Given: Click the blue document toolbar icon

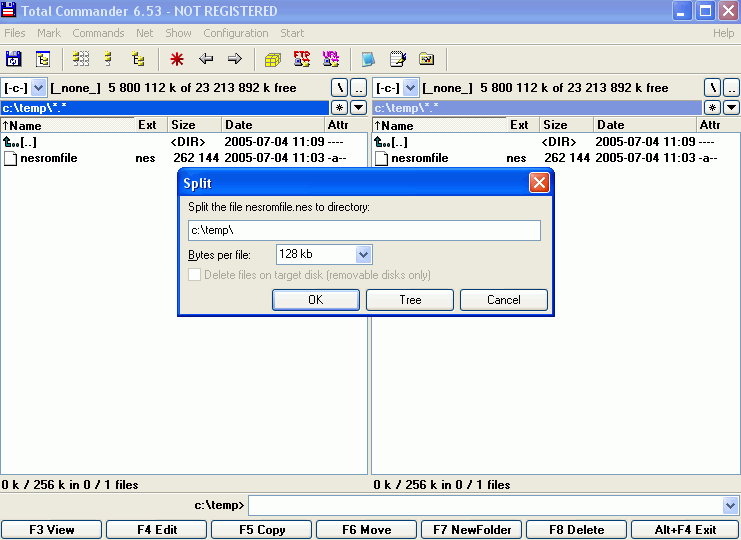Looking at the screenshot, I should coord(368,60).
